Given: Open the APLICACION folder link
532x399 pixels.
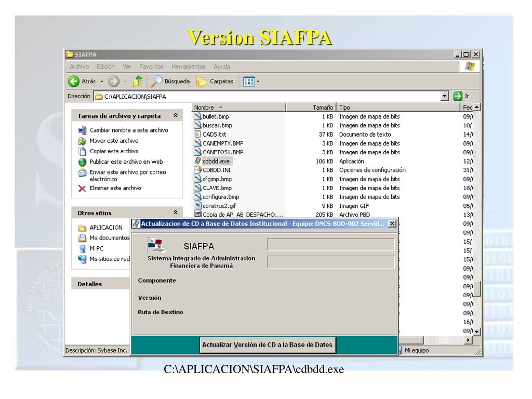Looking at the screenshot, I should (x=106, y=228).
